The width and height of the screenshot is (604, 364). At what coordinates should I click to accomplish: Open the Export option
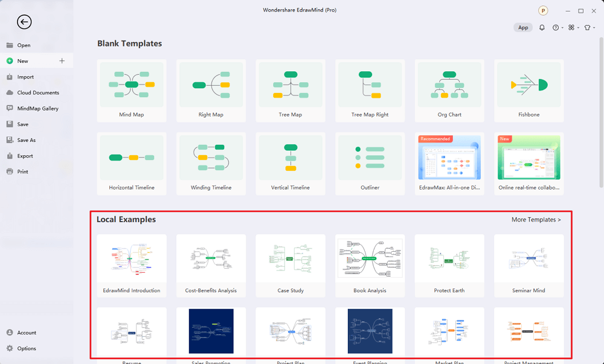click(x=37, y=156)
